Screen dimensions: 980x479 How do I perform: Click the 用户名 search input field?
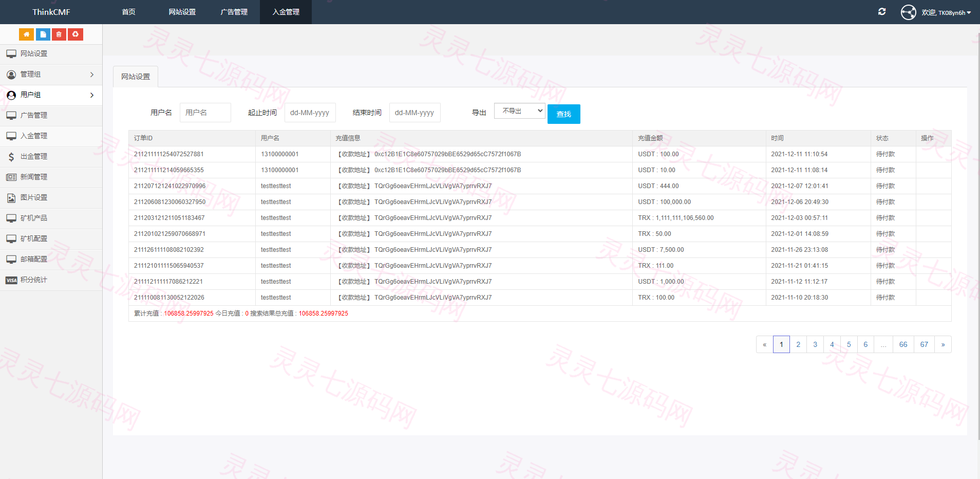pos(205,113)
